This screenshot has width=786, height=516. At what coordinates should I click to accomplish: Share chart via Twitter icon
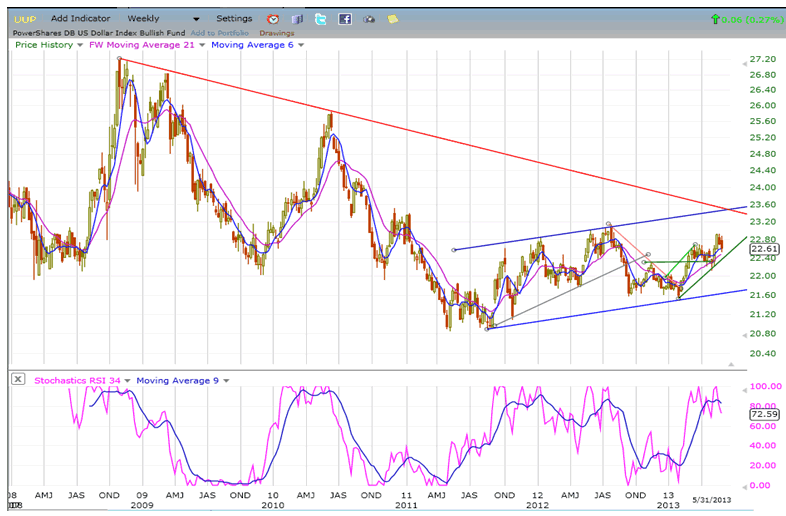321,19
